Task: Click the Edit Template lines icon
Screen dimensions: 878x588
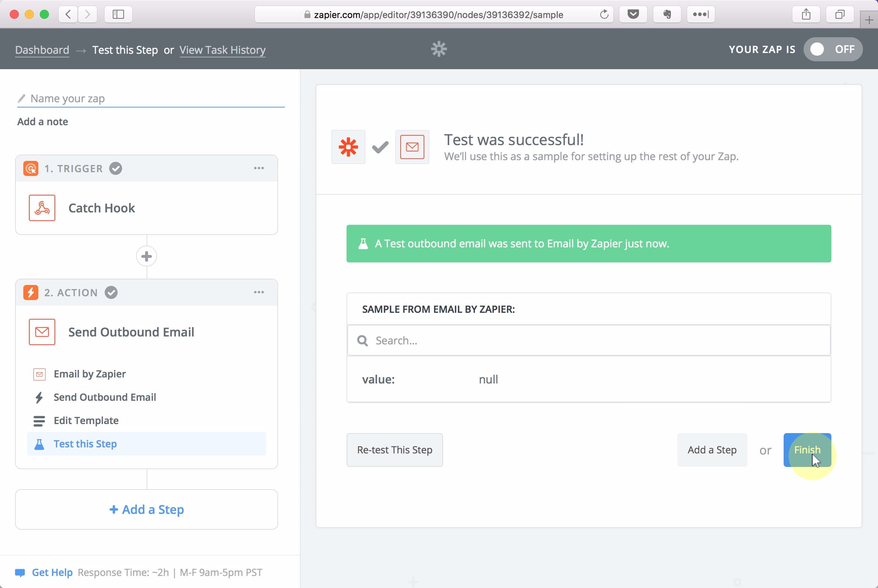Action: click(39, 421)
